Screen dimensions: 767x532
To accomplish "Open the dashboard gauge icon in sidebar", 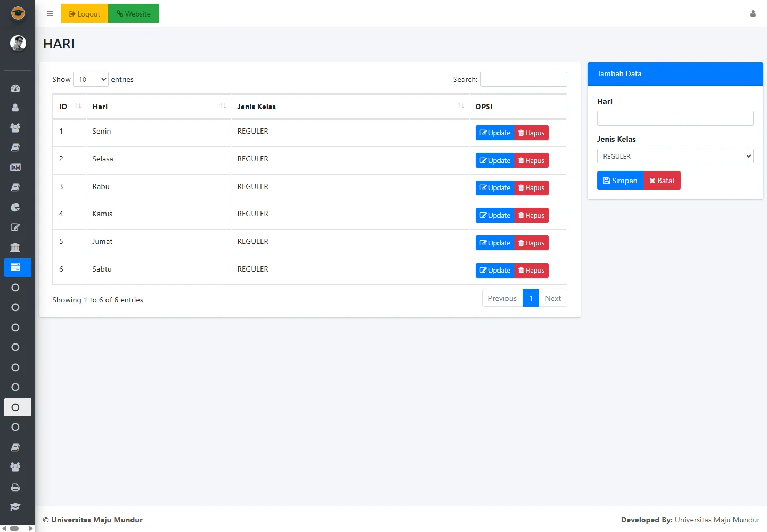I will click(15, 88).
